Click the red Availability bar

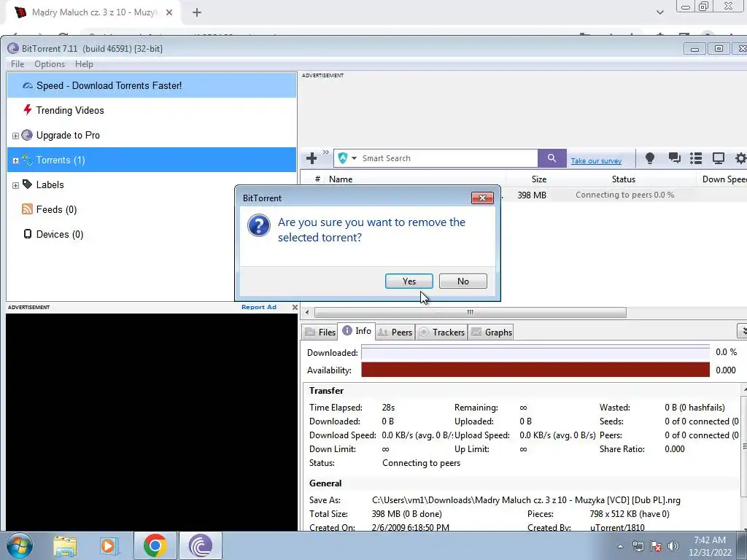pyautogui.click(x=535, y=370)
